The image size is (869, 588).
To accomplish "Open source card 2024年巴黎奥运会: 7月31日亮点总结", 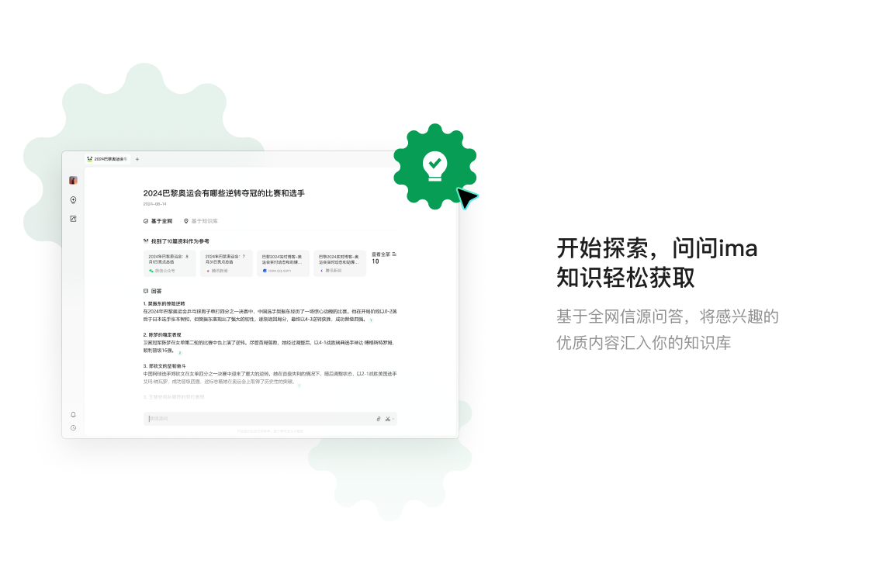I will click(x=226, y=263).
